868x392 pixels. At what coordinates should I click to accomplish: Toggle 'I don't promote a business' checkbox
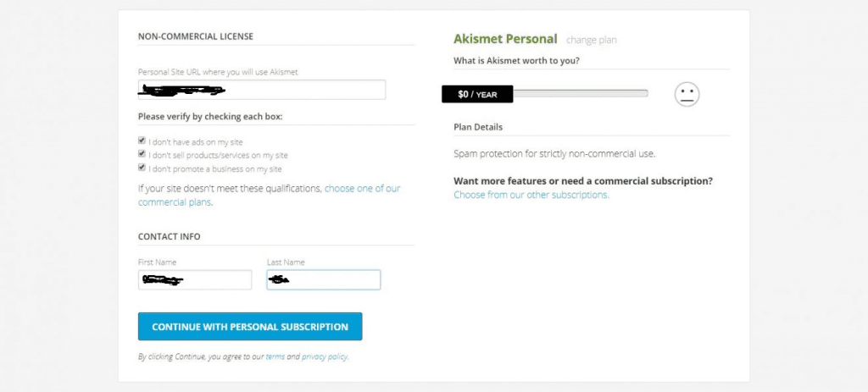tap(142, 168)
